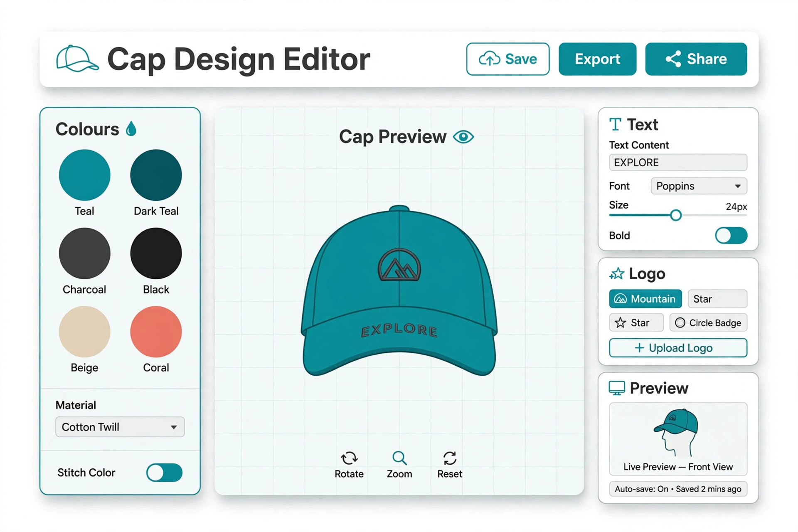Open the Material dropdown showing Cotton Twill

[x=120, y=427]
